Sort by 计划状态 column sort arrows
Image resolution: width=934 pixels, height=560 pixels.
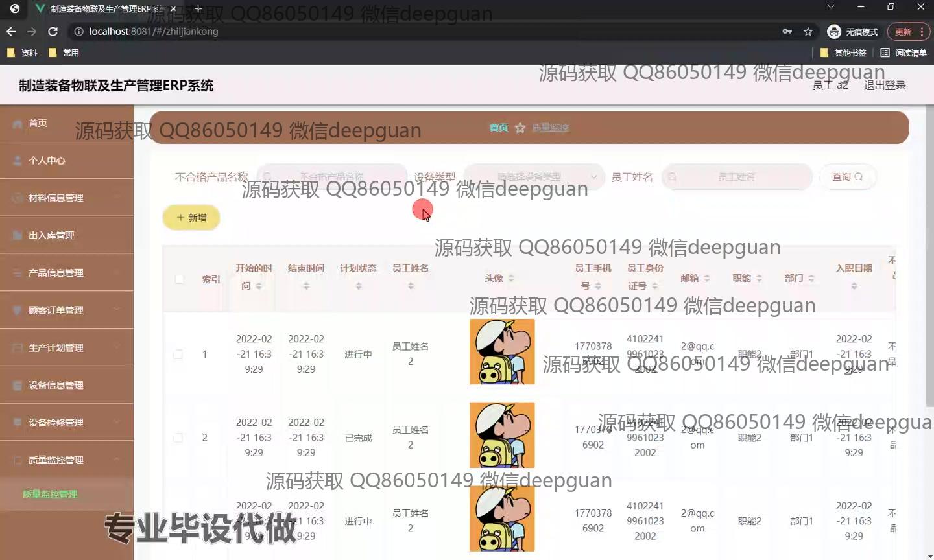coord(359,286)
